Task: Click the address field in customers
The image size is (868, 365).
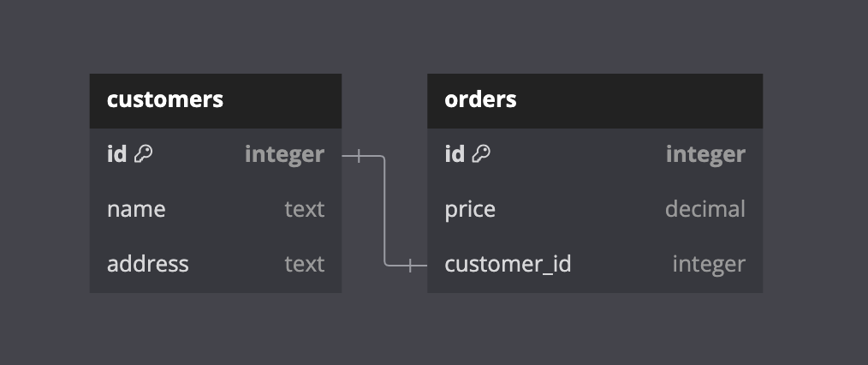Action: (147, 264)
